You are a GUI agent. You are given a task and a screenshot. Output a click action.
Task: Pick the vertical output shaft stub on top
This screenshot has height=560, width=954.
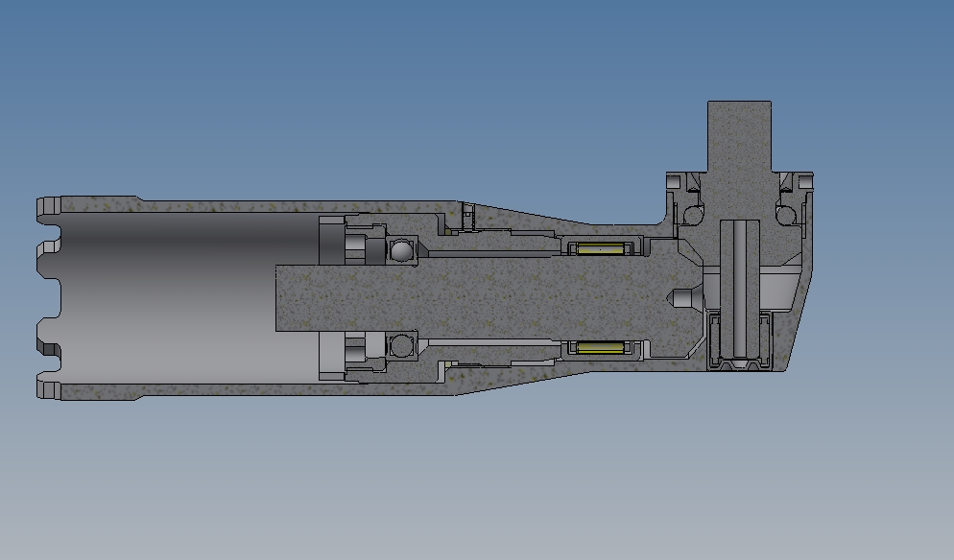(x=739, y=134)
